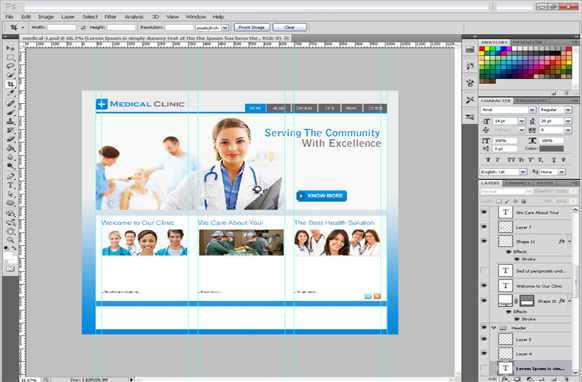582x382 pixels.
Task: Select the Eyedropper tool
Action: click(x=10, y=93)
